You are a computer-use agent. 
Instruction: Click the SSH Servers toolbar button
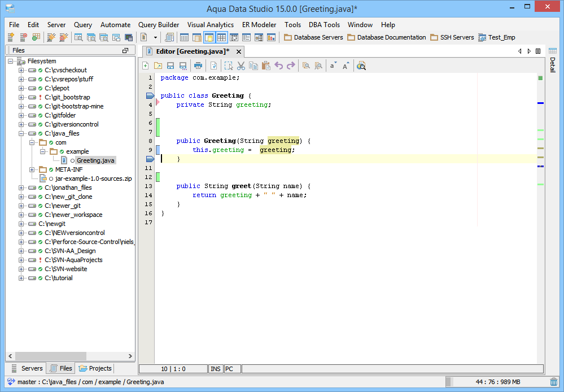click(452, 37)
